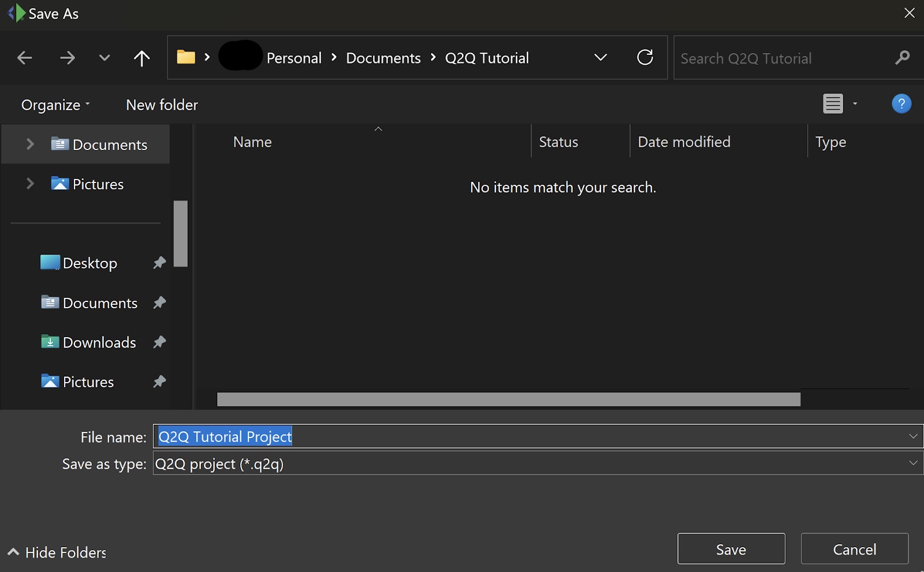Expand the chevron after the folder icon

tap(207, 58)
